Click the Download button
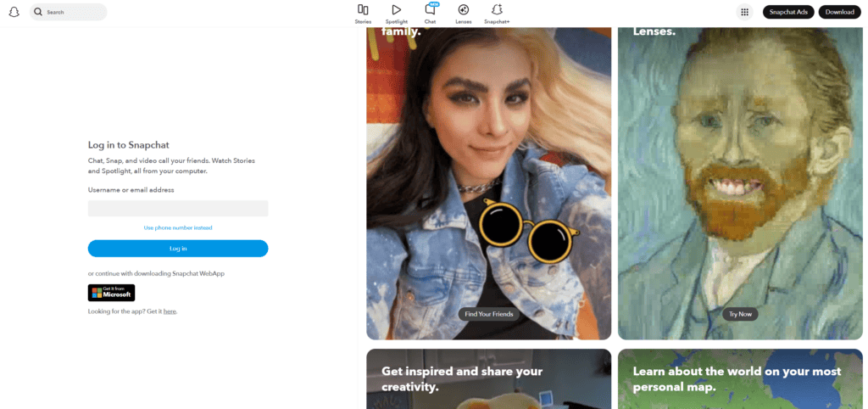 [840, 12]
